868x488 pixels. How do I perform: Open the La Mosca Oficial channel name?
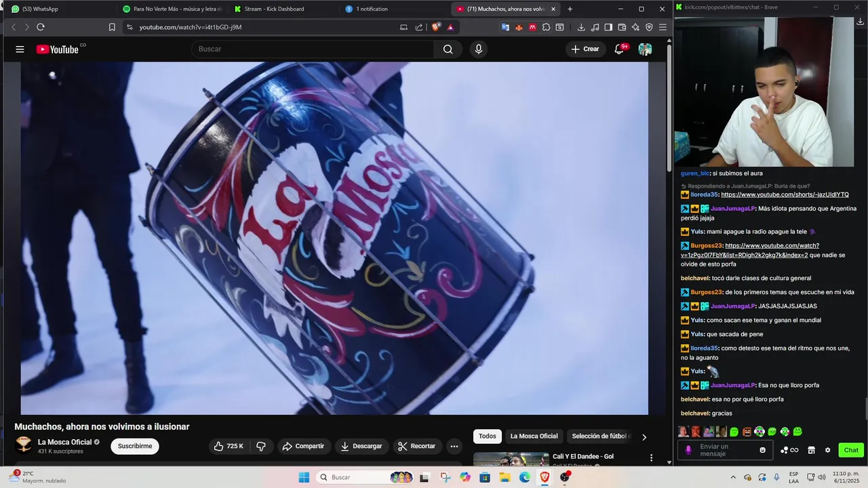click(64, 442)
